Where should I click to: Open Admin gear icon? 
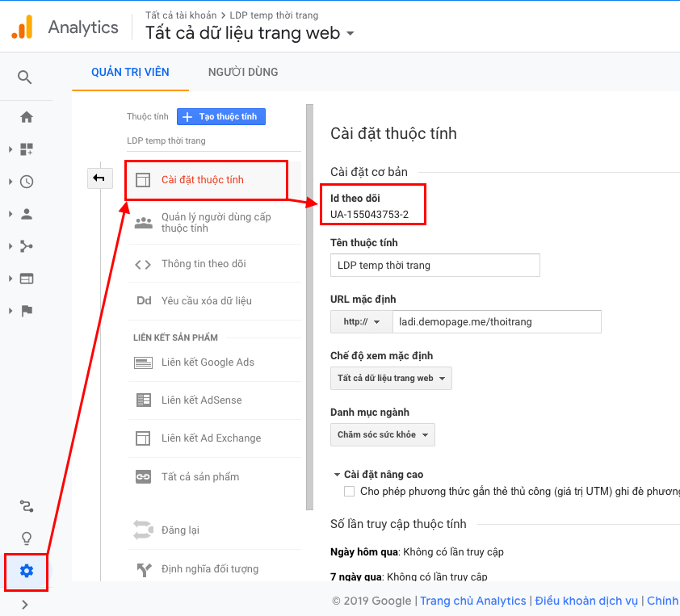pyautogui.click(x=27, y=572)
